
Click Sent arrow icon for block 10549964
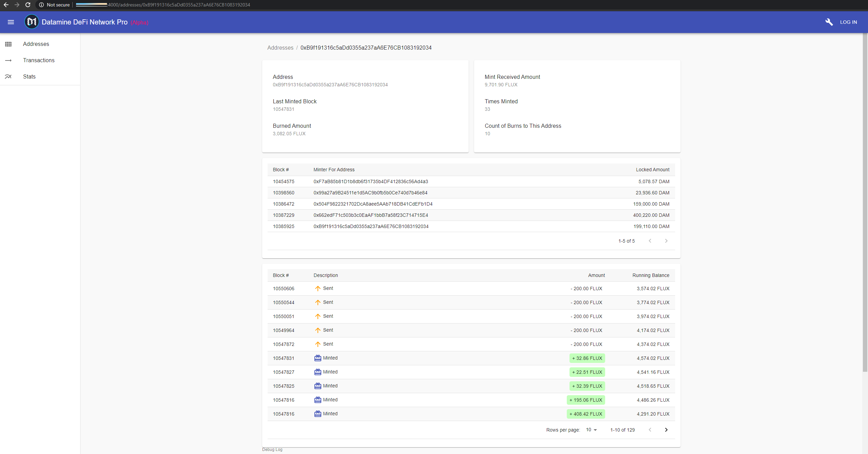(318, 330)
